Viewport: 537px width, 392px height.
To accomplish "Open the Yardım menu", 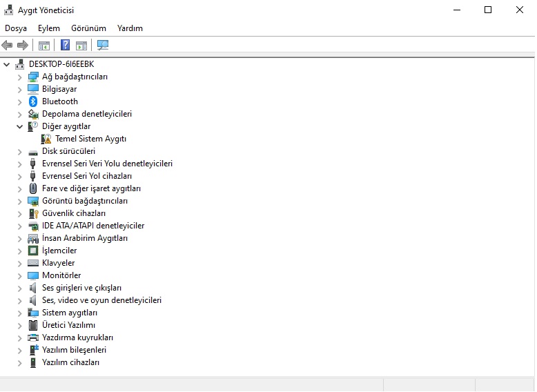I will pyautogui.click(x=130, y=28).
